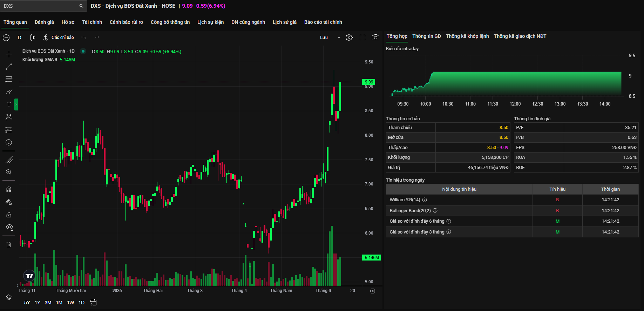Toggle stay in drawing mode

(9, 202)
